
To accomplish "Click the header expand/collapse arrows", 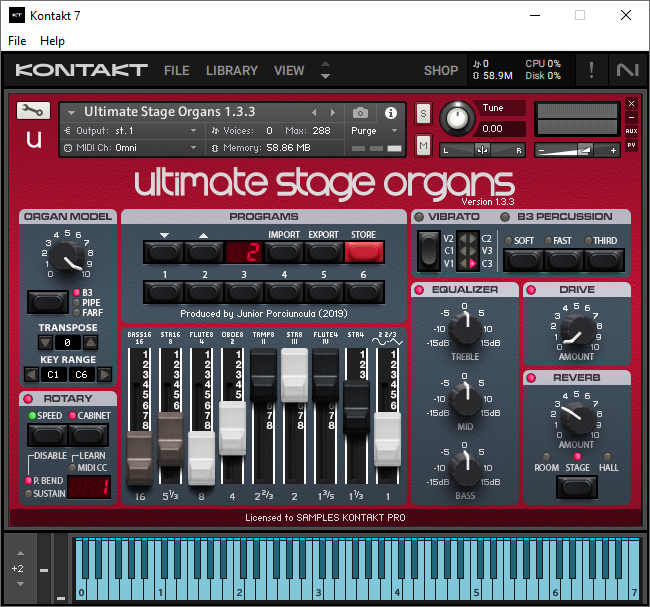I will [325, 70].
